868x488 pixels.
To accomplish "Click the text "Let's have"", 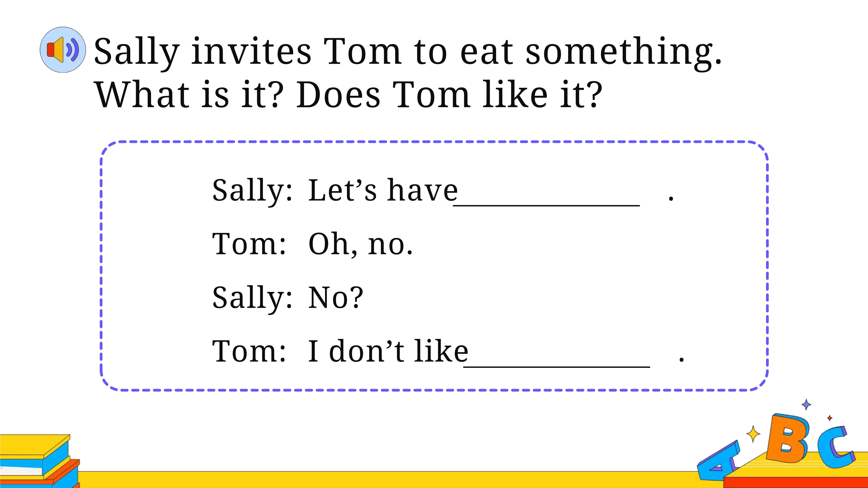I will 383,190.
